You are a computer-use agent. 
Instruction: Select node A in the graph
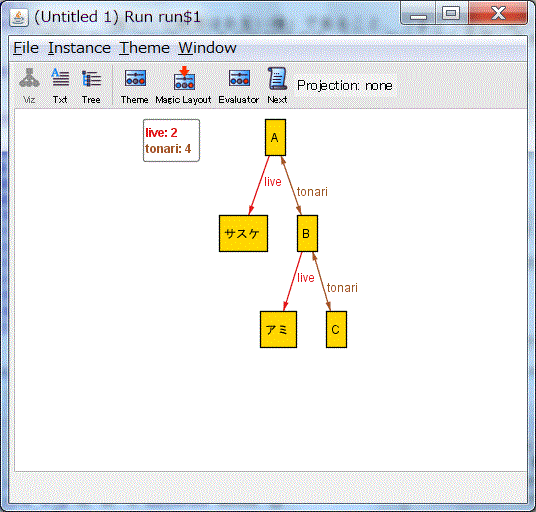(x=275, y=137)
